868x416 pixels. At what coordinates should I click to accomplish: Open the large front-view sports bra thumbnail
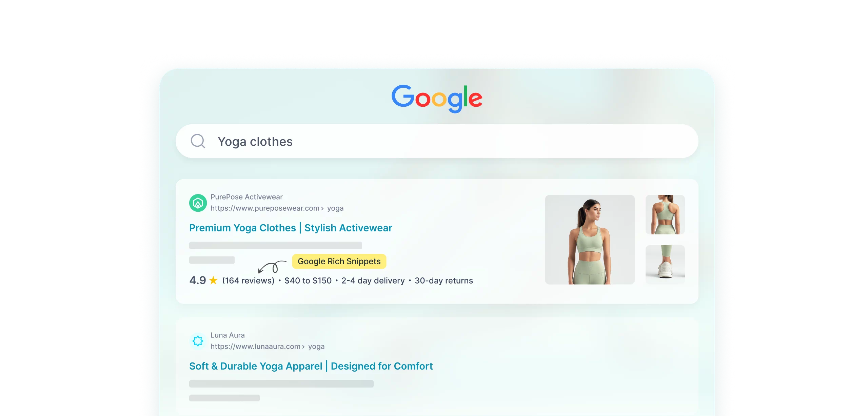pyautogui.click(x=590, y=240)
